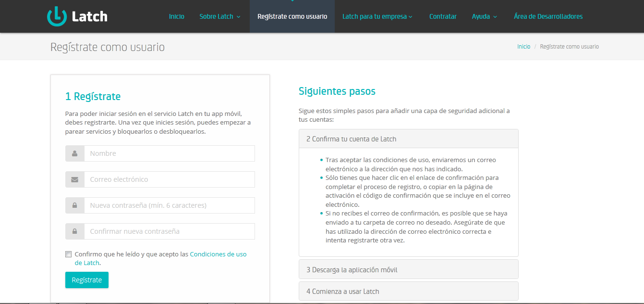Select Regístrate como usuario in navigation bar
The height and width of the screenshot is (304, 644).
pyautogui.click(x=292, y=16)
